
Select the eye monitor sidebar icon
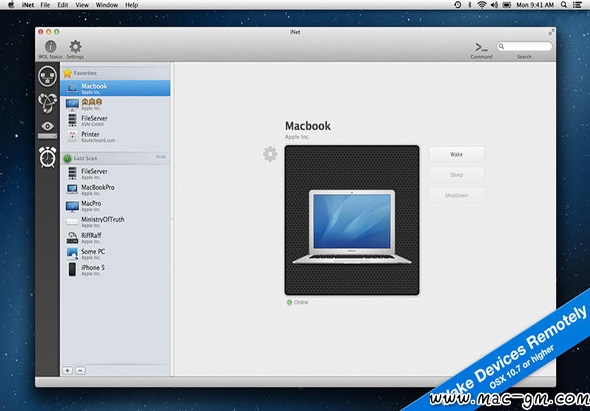(x=47, y=129)
